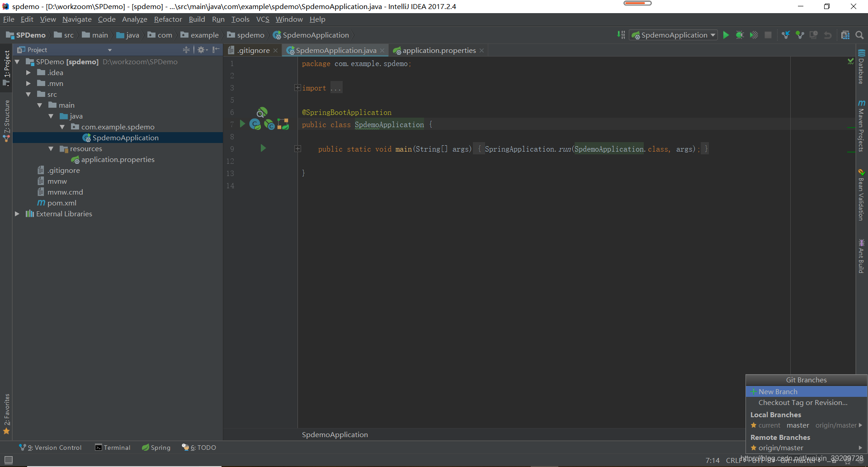Click example breadcrumb in navigation bar
Viewport: 868px width, 467px height.
point(199,35)
